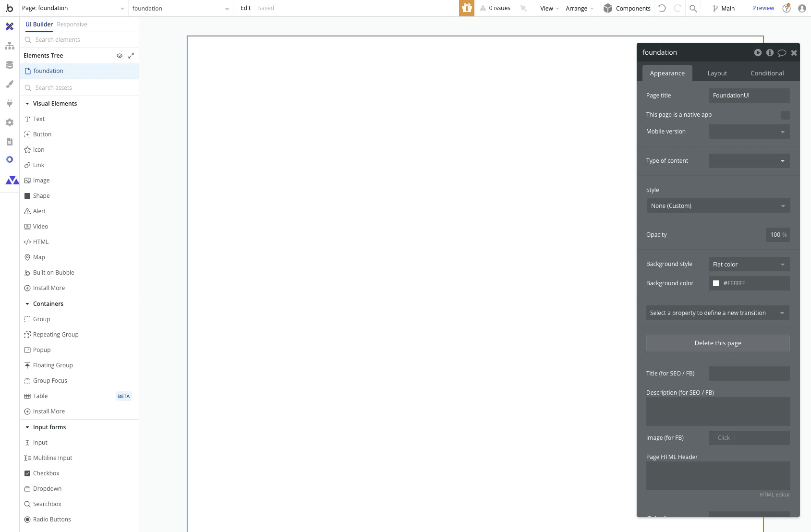Open the Workflow editor icon

(9, 46)
